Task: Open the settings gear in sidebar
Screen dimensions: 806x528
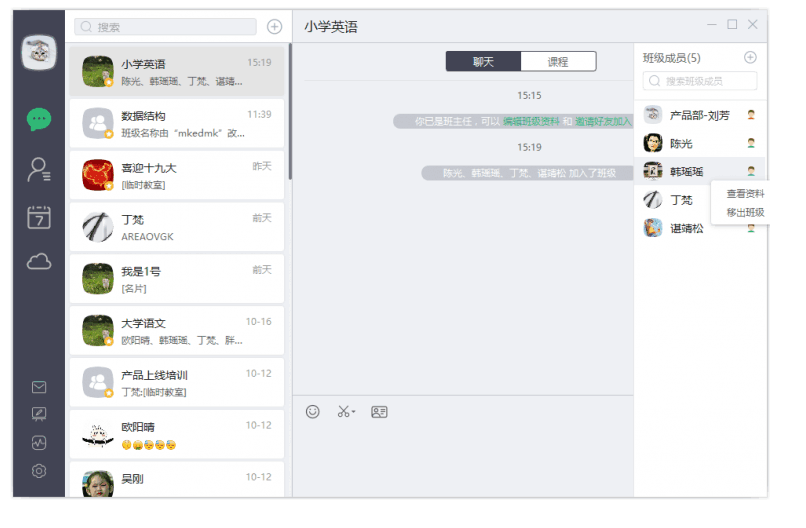Action: tap(39, 471)
